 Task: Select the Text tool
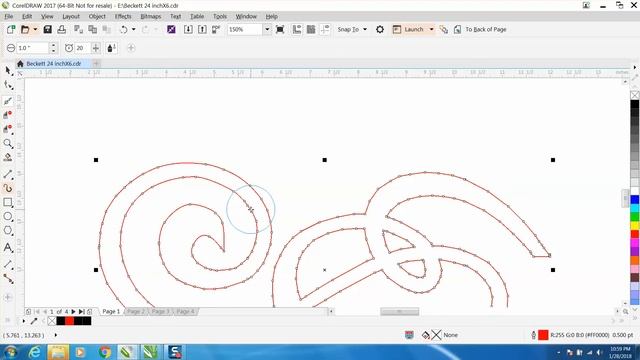tap(8, 248)
